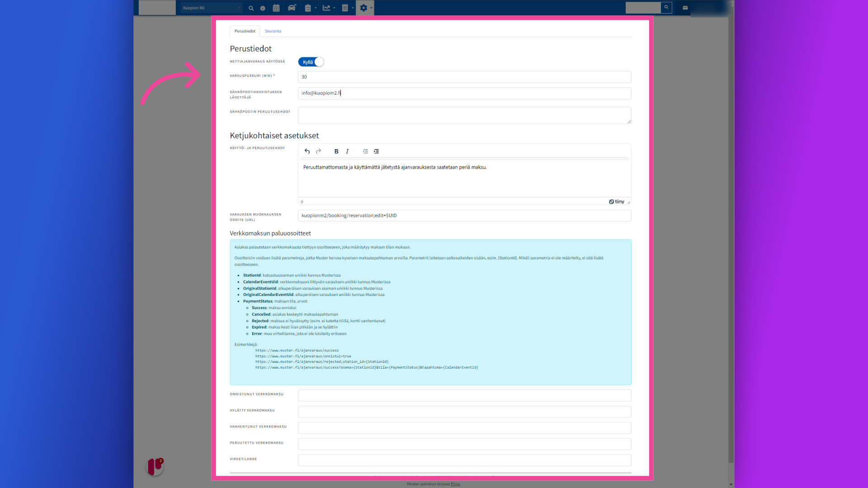This screenshot has height=488, width=868.
Task: Click the Sähköpostivahvistuksen lähettäjä email field
Action: point(464,93)
